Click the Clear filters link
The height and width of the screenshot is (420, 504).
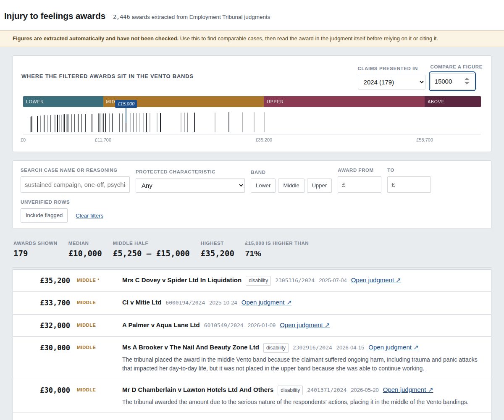click(89, 215)
